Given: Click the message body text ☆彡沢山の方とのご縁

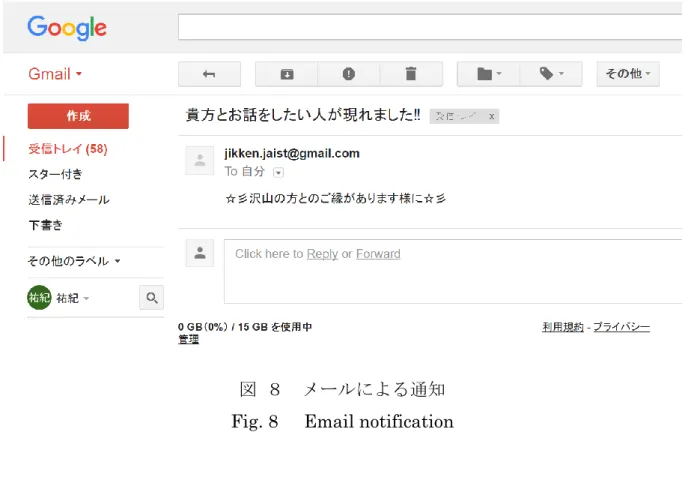Looking at the screenshot, I should pos(336,199).
